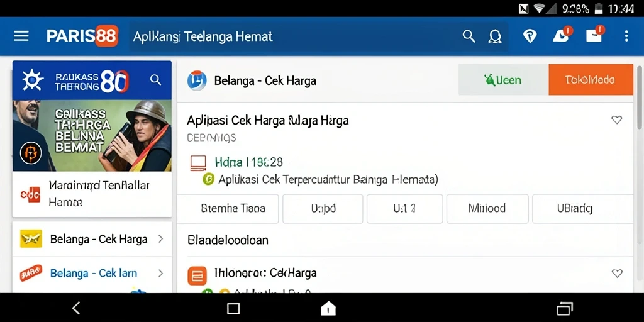Open the headset support icon

[495, 36]
